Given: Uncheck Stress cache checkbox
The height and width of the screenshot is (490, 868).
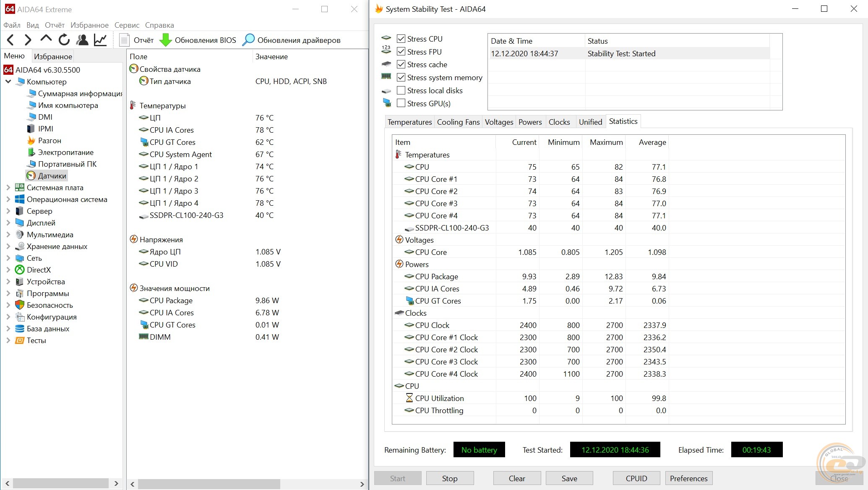Looking at the screenshot, I should (x=401, y=64).
